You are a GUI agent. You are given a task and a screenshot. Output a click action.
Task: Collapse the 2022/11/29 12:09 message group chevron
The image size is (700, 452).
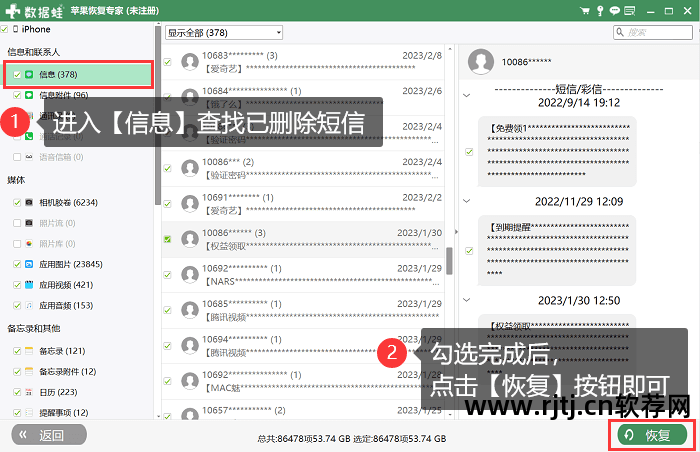coord(467,201)
